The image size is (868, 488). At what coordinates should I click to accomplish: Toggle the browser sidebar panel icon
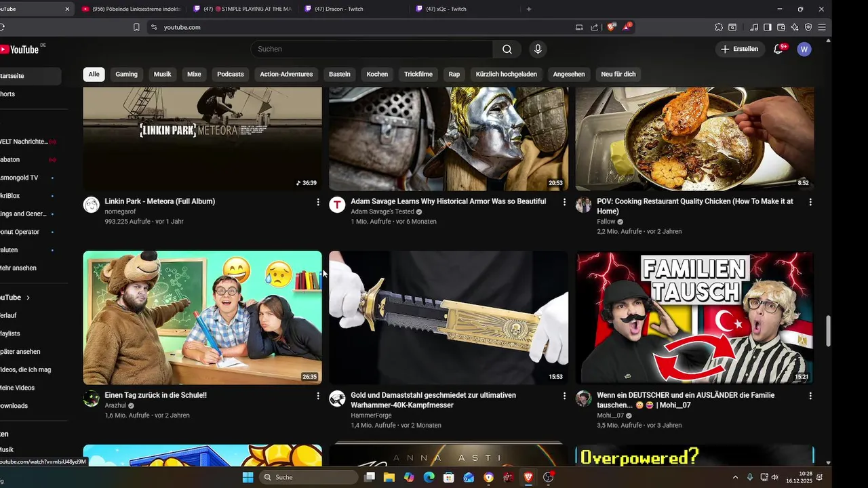(x=768, y=27)
